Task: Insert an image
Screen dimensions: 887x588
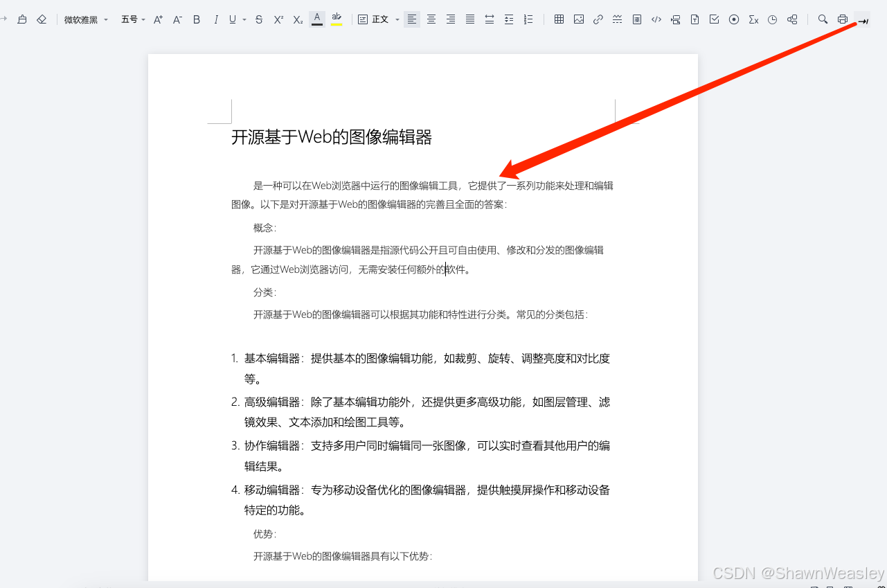Action: (579, 19)
